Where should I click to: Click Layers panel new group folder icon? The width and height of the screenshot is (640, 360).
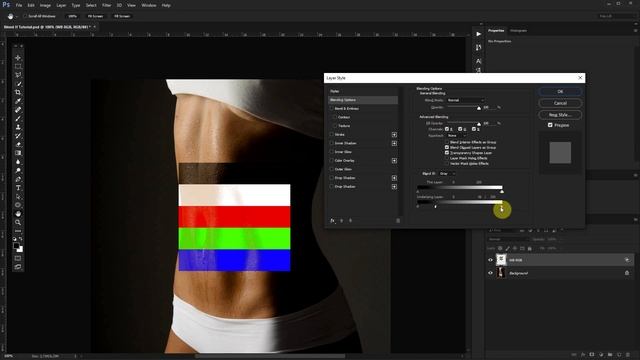click(610, 355)
